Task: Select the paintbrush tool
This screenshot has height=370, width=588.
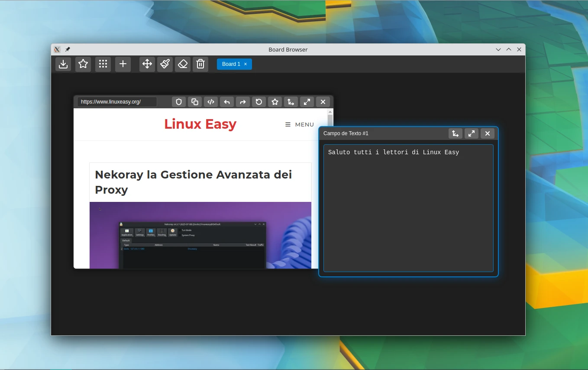Action: (165, 64)
